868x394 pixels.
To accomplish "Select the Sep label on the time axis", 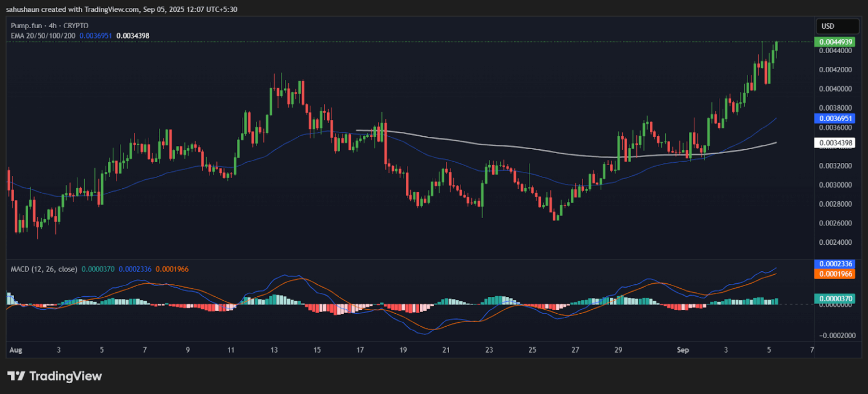I will click(x=683, y=350).
